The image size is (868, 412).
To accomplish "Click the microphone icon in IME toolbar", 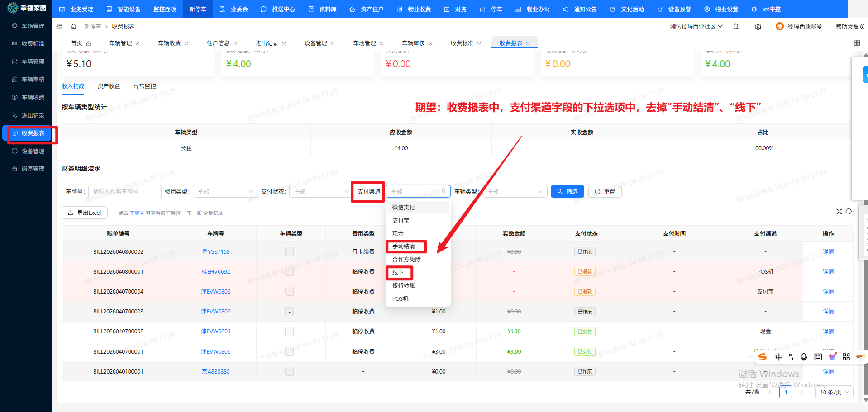I will [x=804, y=357].
